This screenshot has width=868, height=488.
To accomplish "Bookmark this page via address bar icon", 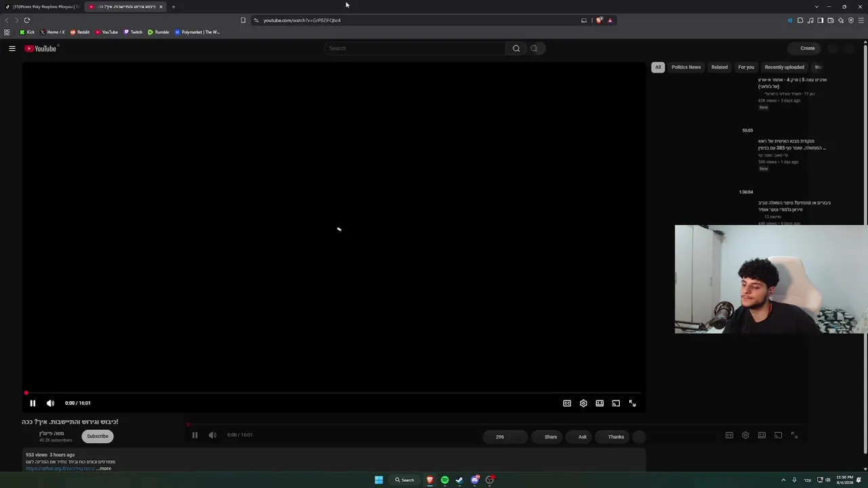I will point(243,20).
